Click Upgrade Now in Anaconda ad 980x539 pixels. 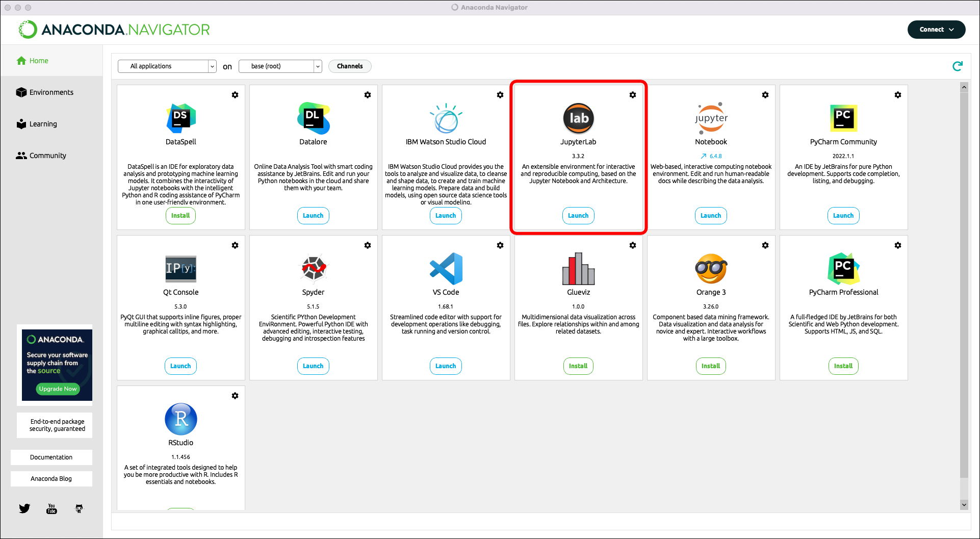pyautogui.click(x=58, y=389)
